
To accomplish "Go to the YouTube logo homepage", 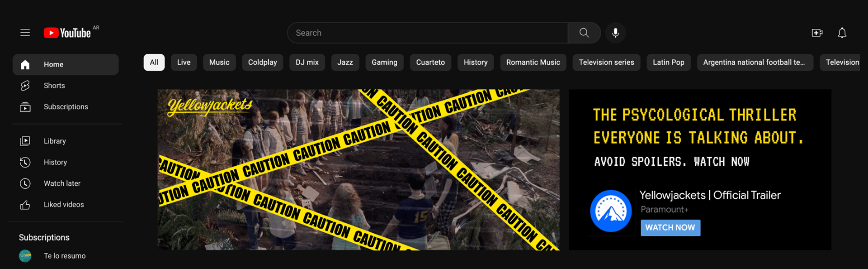I will (x=67, y=33).
